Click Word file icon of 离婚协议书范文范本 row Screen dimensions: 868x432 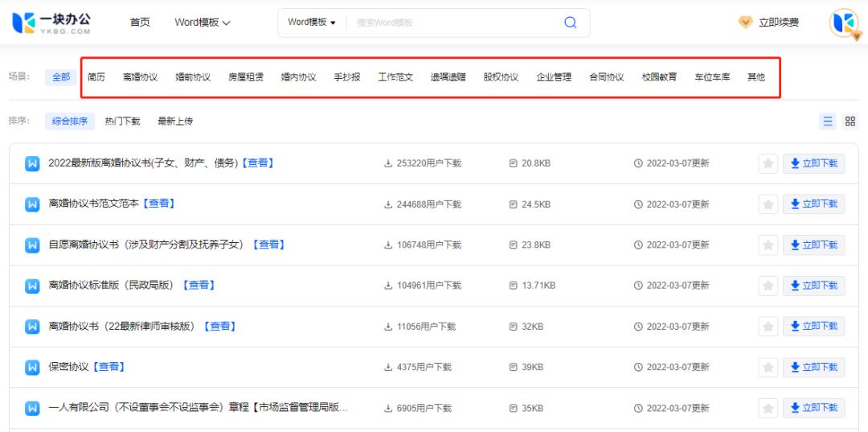32,204
